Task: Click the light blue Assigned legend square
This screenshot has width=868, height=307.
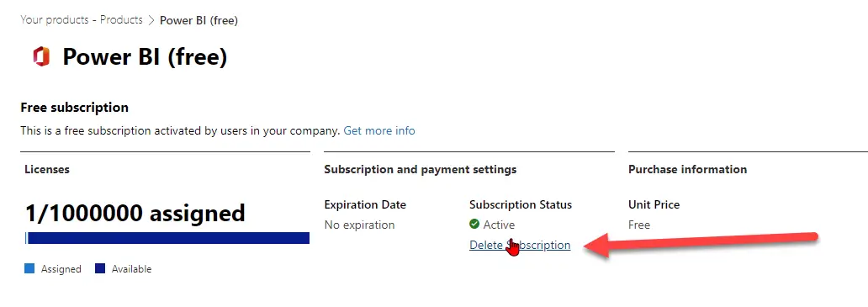Action: [29, 269]
